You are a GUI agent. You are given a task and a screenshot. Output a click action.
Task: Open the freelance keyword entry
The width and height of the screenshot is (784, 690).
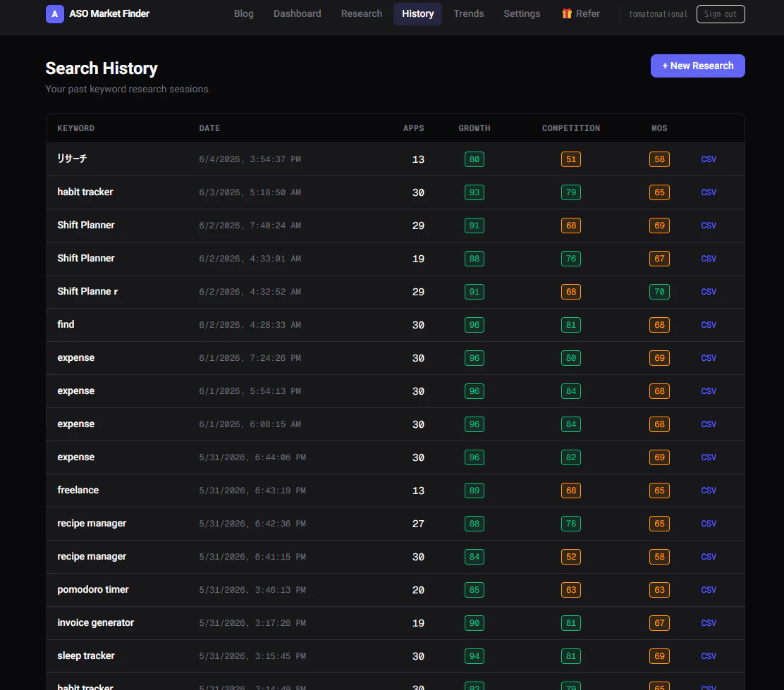point(78,490)
